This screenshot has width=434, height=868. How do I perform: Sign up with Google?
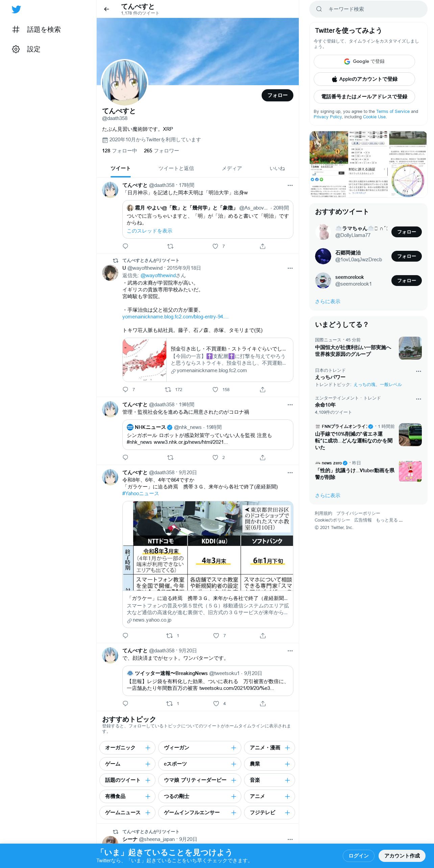coord(364,62)
